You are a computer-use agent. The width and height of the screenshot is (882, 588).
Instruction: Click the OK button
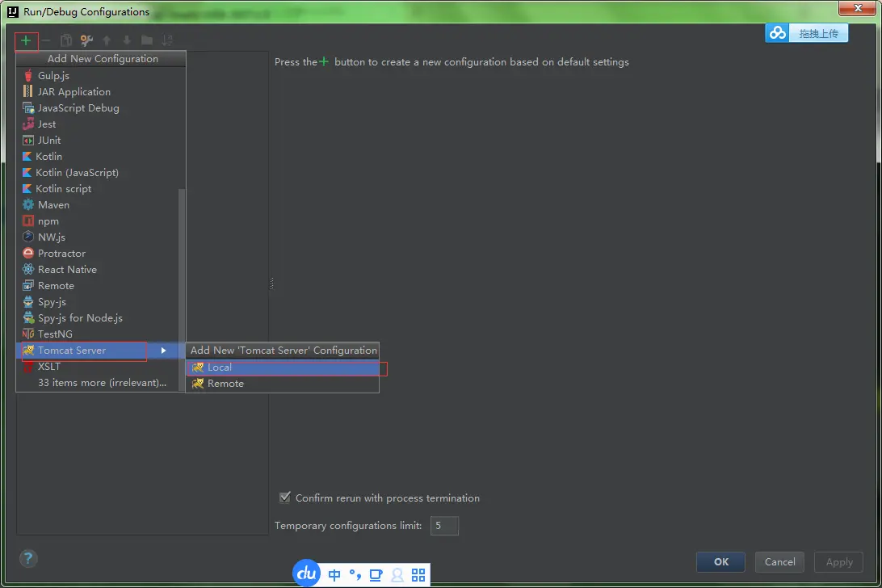coord(720,561)
